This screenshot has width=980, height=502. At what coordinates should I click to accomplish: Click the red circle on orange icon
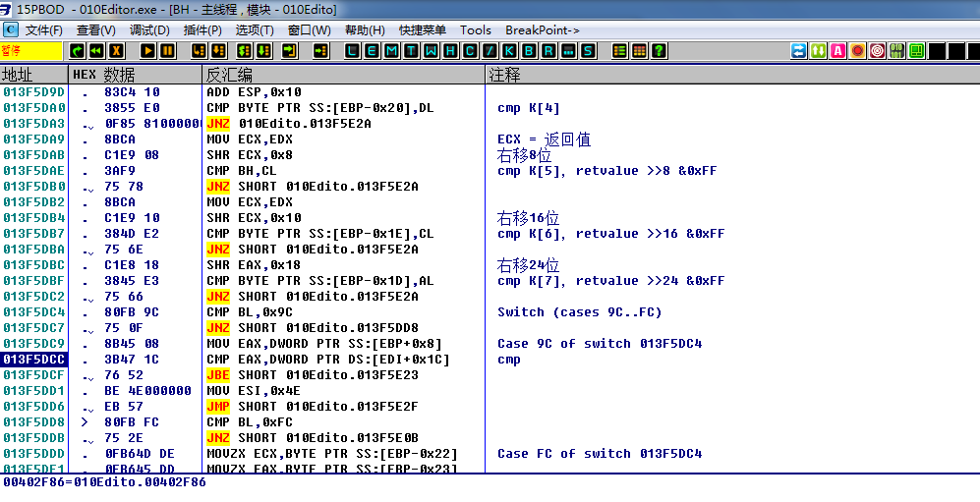pos(857,51)
